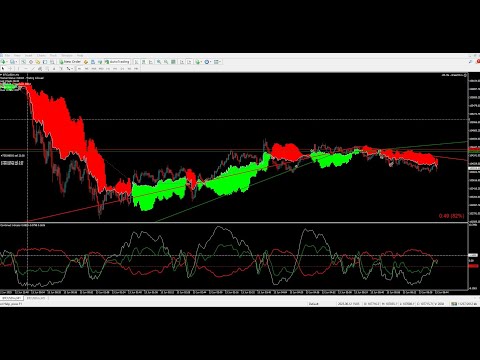
Task: Select the active chart tab at bottom
Action: pyautogui.click(x=11, y=298)
